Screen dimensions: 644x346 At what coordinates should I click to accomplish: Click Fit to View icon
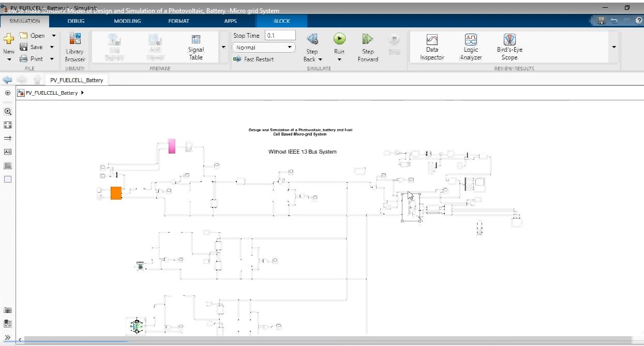coord(8,125)
